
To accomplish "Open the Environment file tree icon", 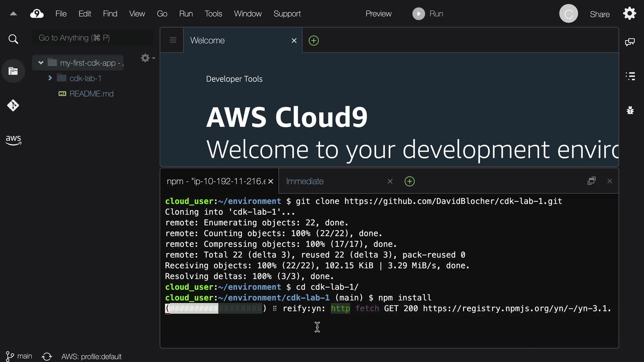I will tap(13, 71).
